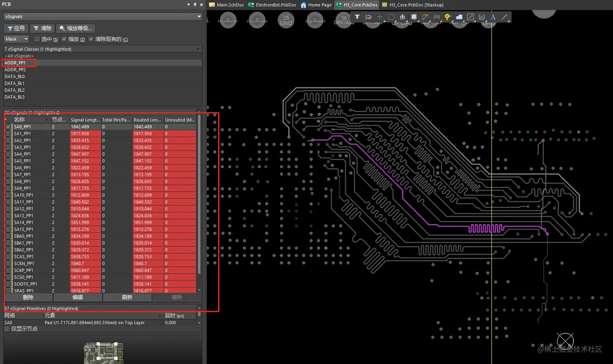Viewport: 613px width, 364px height.
Task: Select the move objects cross tool
Action: [380, 17]
